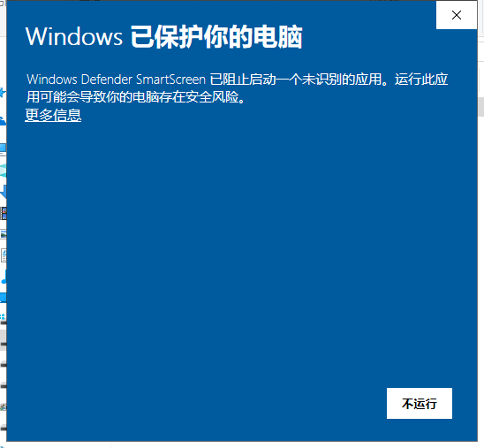Open the Videos filmstrip icon
The height and width of the screenshot is (448, 484).
3,213
